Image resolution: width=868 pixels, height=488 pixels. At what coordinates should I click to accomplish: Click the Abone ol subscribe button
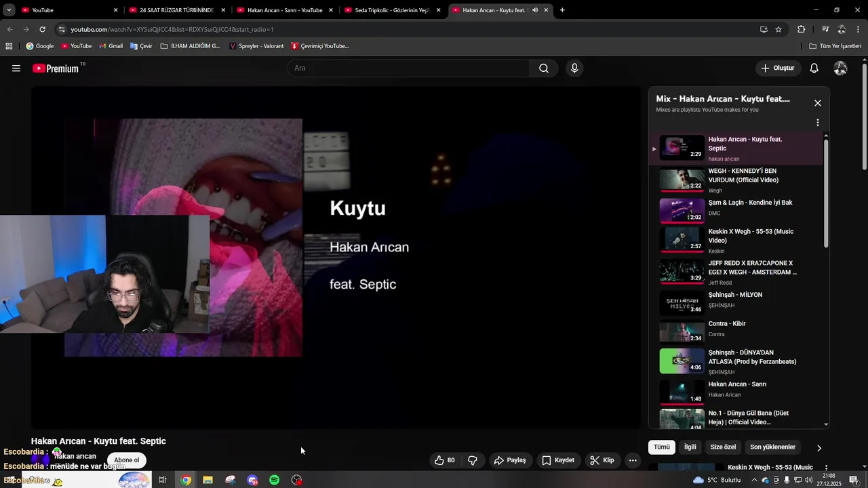[126, 460]
